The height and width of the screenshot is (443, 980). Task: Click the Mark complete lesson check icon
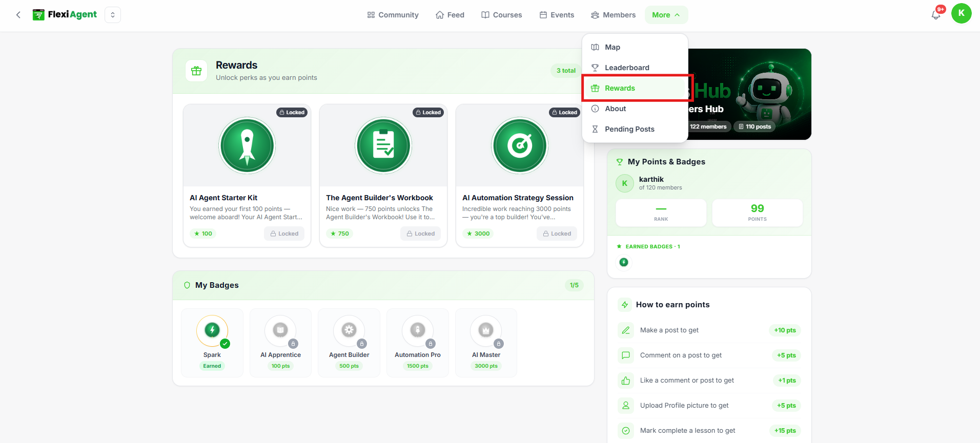[x=626, y=431]
